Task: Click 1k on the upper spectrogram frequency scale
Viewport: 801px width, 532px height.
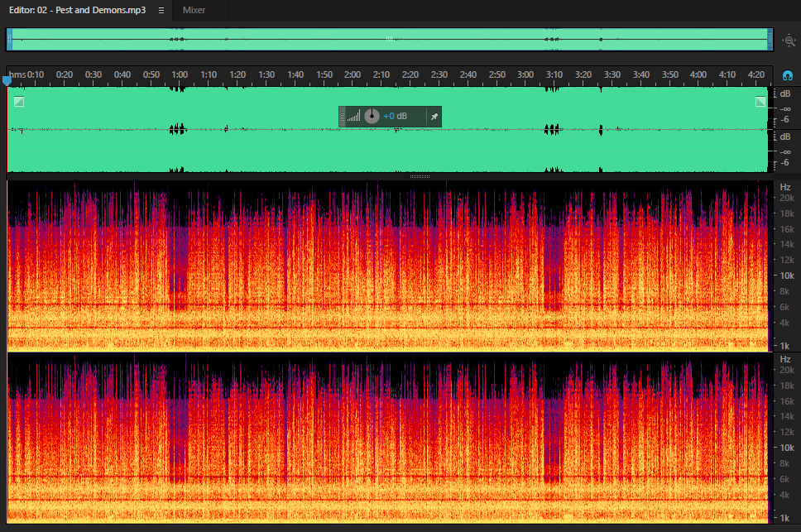Action: 784,346
